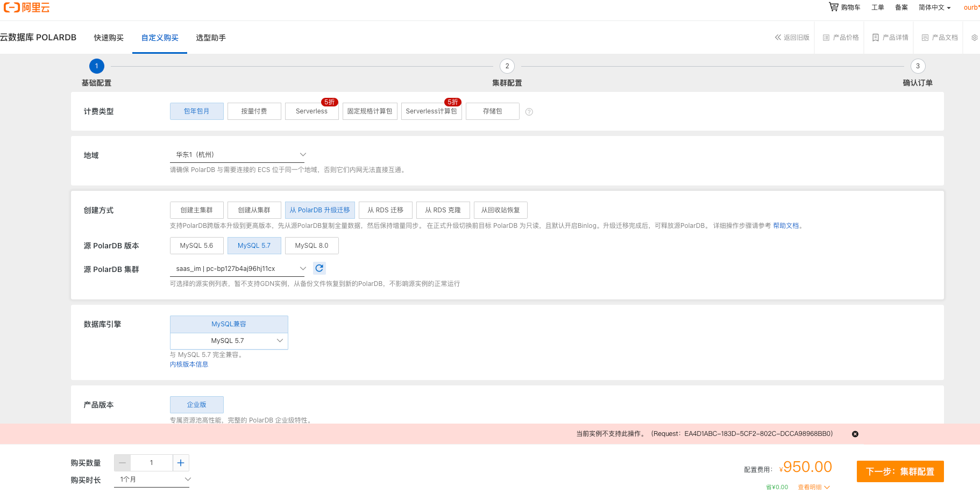
Task: Open 内核版本信息 link
Action: [x=189, y=364]
